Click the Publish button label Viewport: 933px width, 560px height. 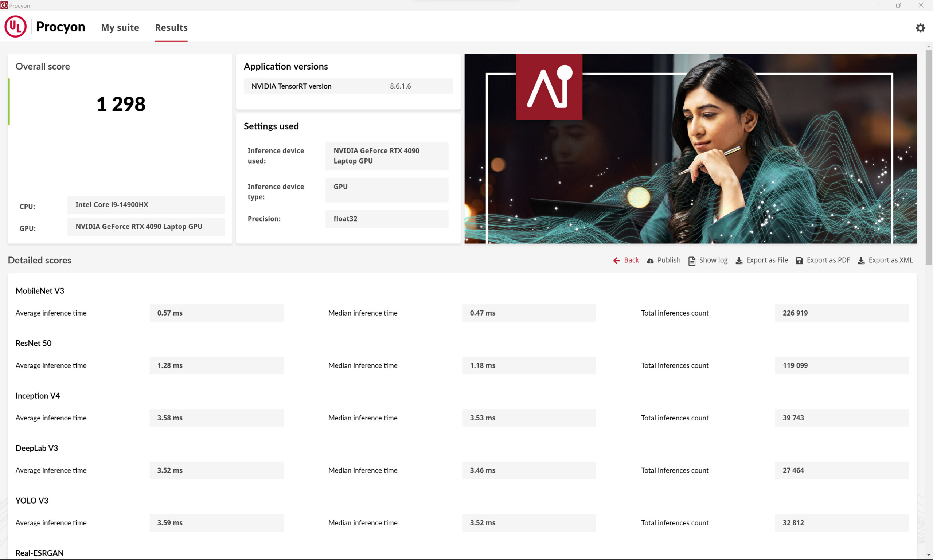(x=669, y=260)
